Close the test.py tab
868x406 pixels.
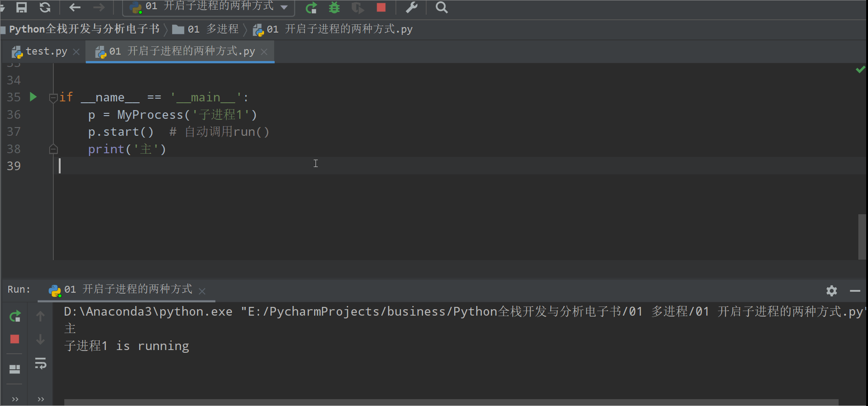(x=76, y=52)
